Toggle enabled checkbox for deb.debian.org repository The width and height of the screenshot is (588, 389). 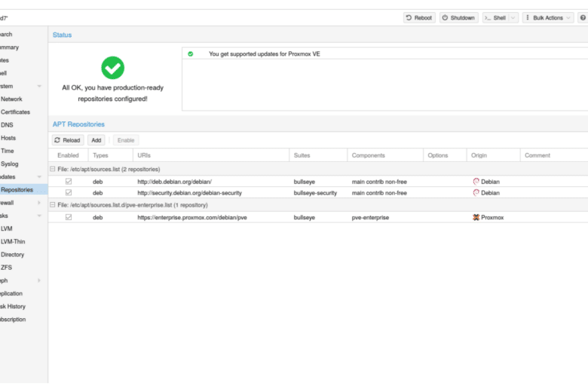coord(69,182)
